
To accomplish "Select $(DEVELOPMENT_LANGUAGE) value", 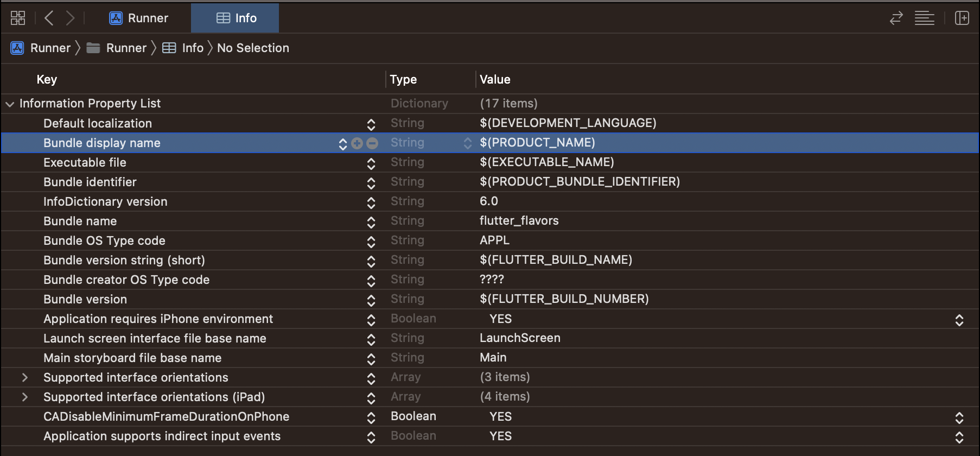I will coord(568,123).
